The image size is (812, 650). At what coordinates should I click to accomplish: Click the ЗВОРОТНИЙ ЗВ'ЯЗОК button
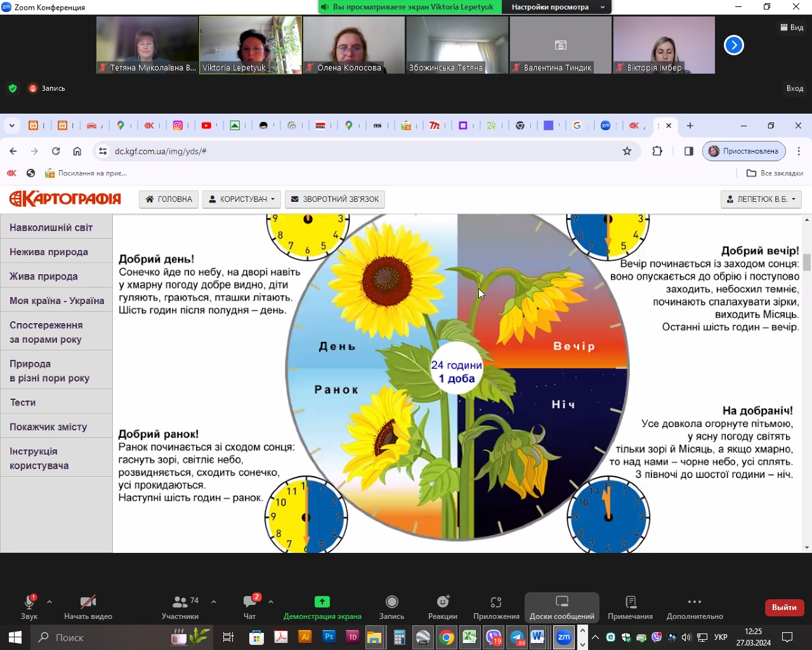pos(334,199)
